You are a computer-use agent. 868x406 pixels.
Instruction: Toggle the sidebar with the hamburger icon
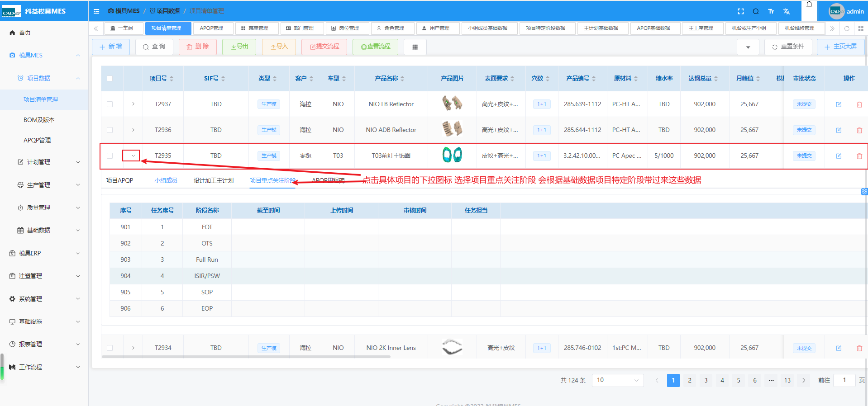pyautogui.click(x=96, y=11)
